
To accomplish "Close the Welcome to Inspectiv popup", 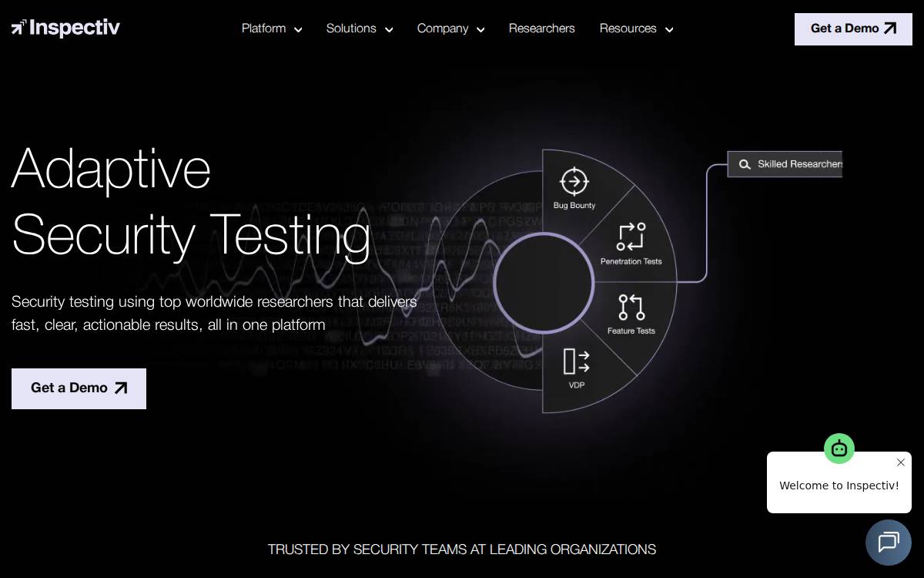I will click(x=901, y=462).
